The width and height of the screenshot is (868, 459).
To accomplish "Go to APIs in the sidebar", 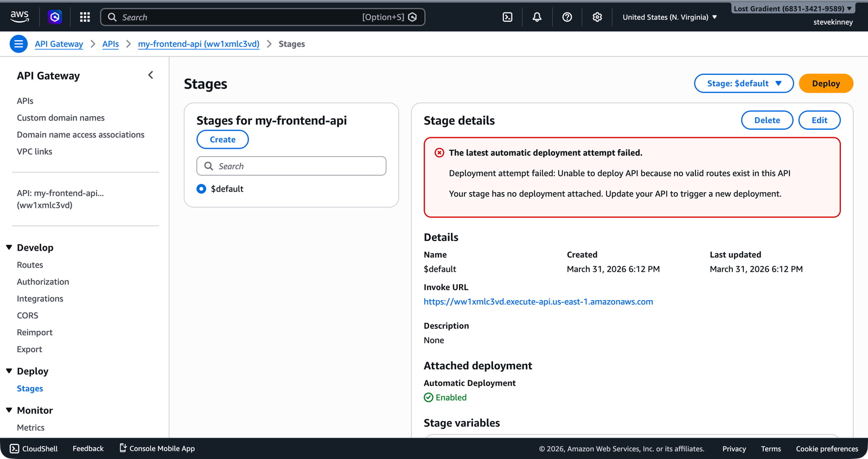I will [25, 101].
